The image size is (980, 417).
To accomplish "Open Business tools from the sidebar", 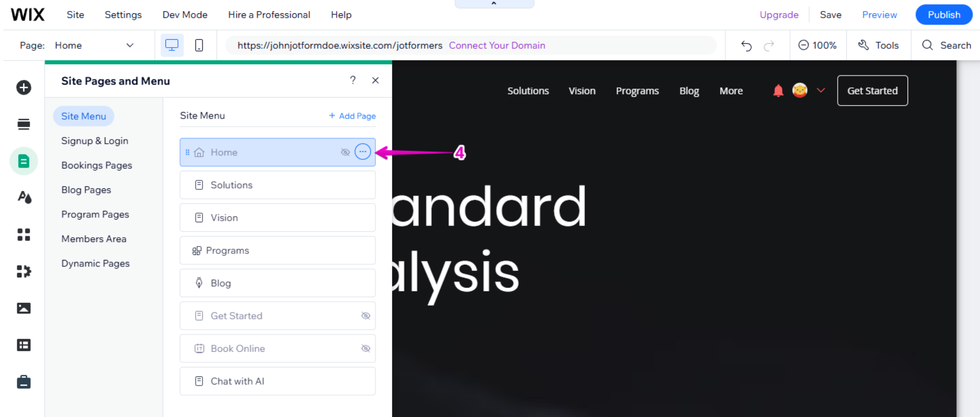I will (24, 381).
